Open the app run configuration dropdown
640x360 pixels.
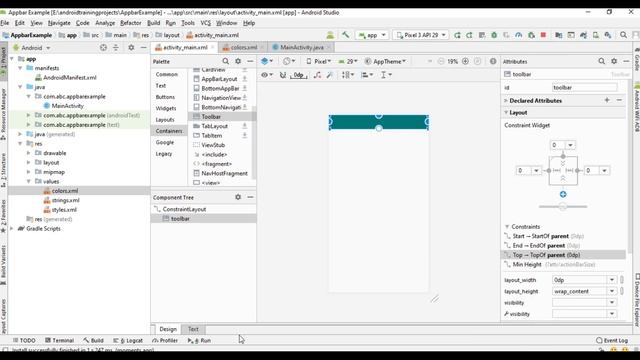[x=372, y=35]
